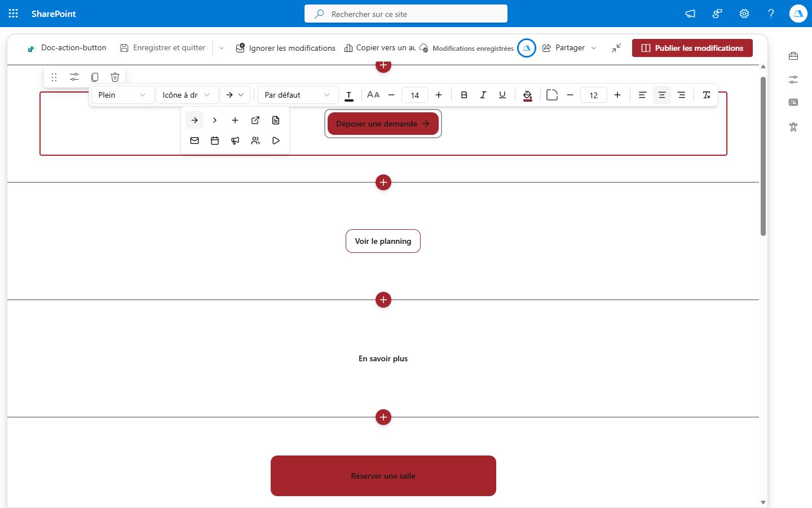
Task: Clear formatting with the Tx icon
Action: click(707, 95)
